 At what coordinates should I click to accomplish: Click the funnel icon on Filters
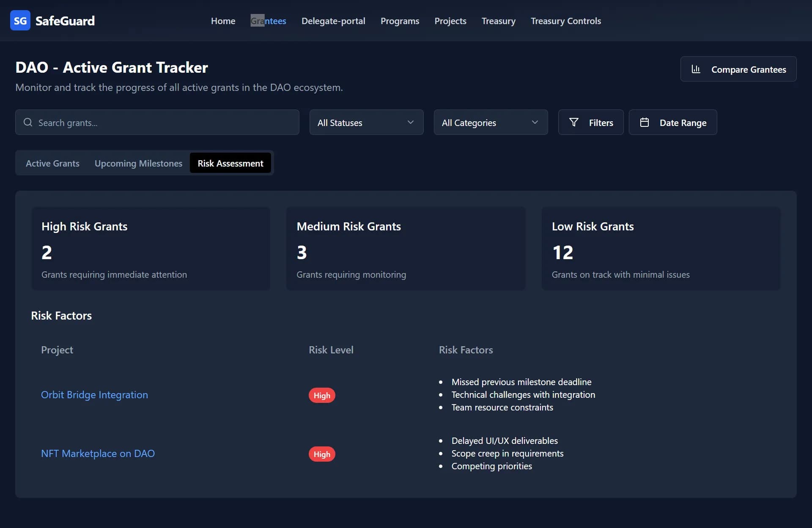[x=573, y=122]
